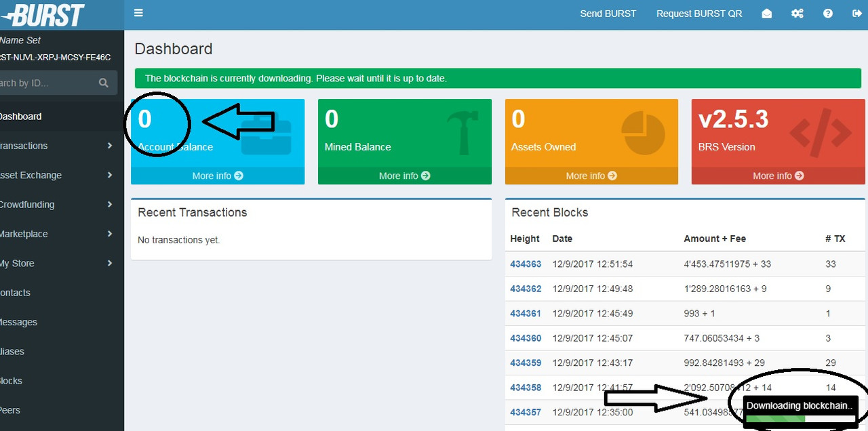Click the Downloading blockchain progress bar
This screenshot has width=868, height=431.
click(800, 419)
